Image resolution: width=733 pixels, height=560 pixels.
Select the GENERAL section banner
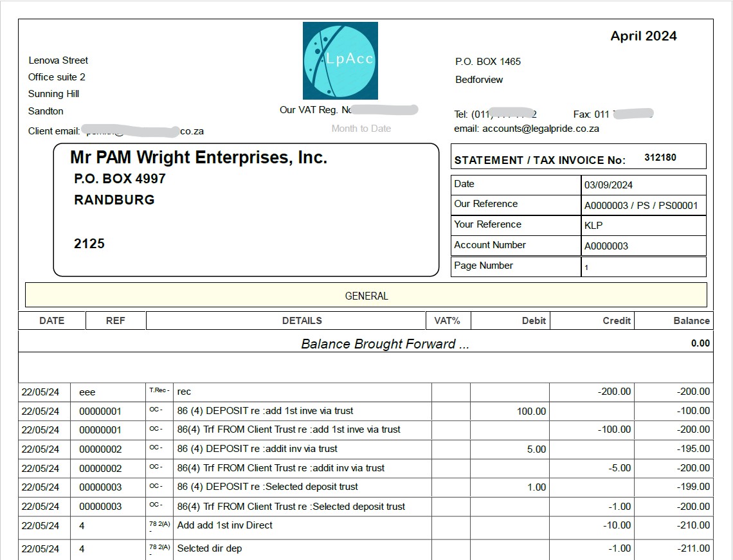[366, 296]
